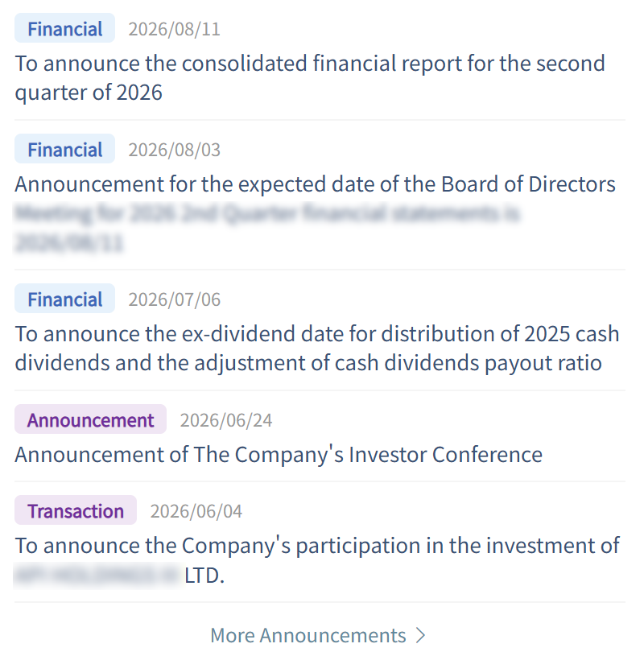Open the second quarter 2026 consolidated report announcement

pos(310,78)
